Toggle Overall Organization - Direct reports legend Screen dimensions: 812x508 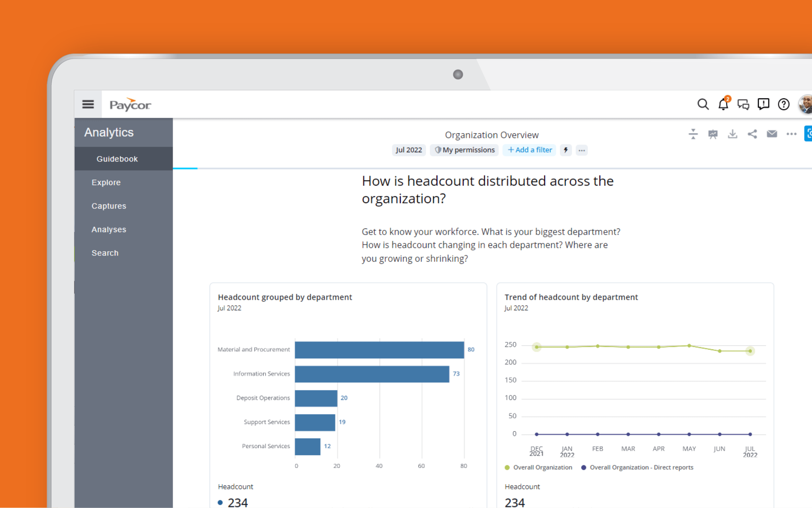coord(637,467)
